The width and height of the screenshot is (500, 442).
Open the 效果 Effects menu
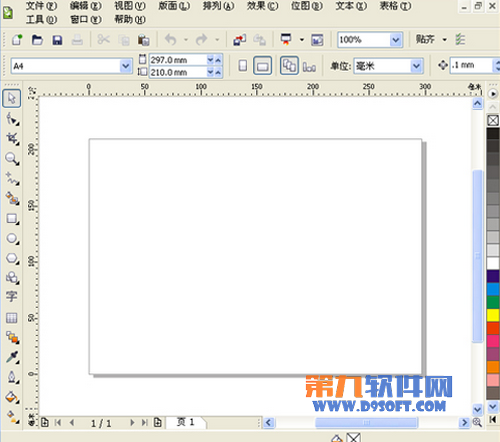coord(263,6)
